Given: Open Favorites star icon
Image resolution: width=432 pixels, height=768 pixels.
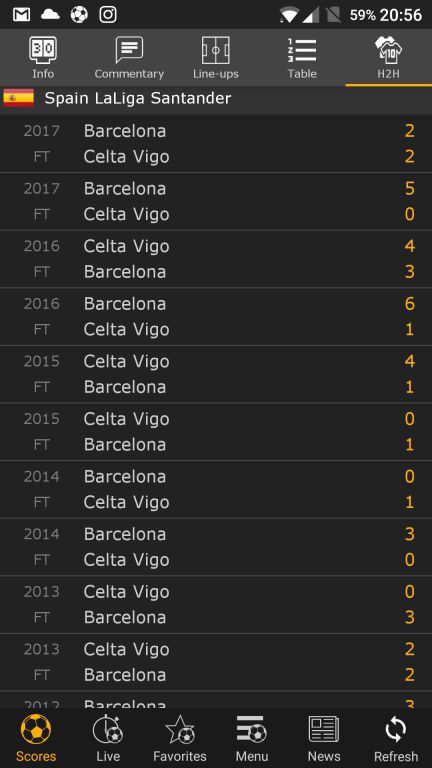Looking at the screenshot, I should [180, 739].
